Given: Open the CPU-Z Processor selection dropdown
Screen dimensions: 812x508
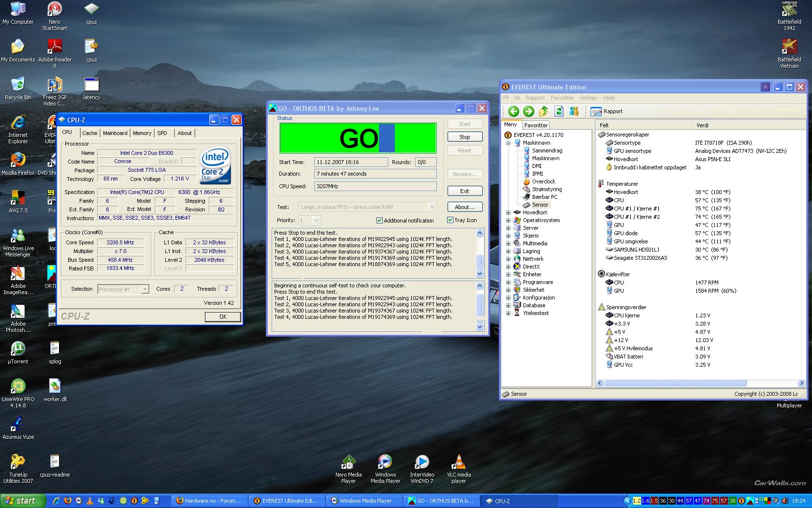Looking at the screenshot, I should tap(145, 289).
